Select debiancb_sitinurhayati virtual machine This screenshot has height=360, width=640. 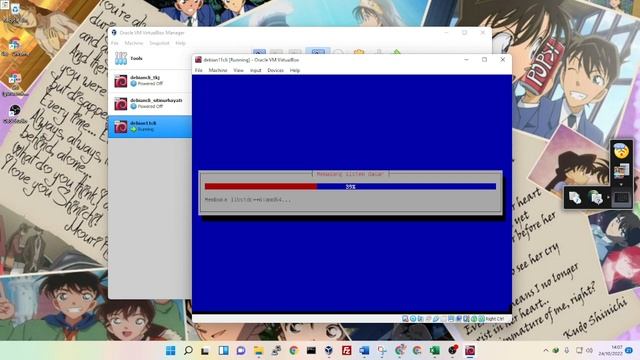pyautogui.click(x=150, y=104)
